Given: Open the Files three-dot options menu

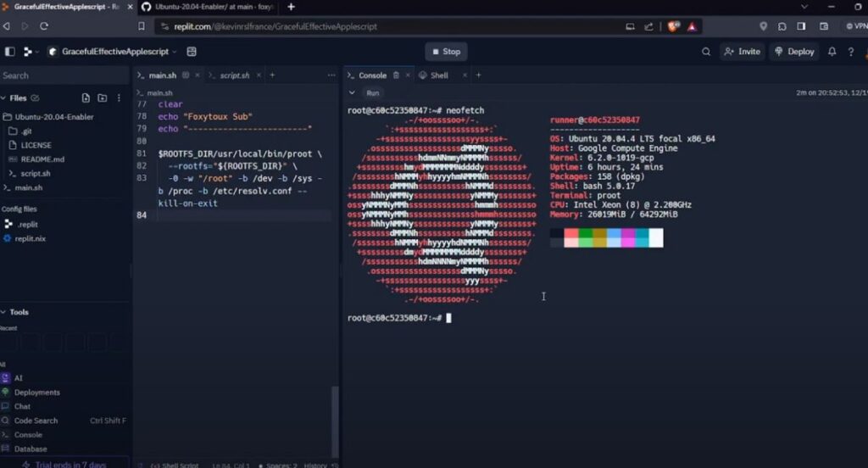Looking at the screenshot, I should (119, 98).
